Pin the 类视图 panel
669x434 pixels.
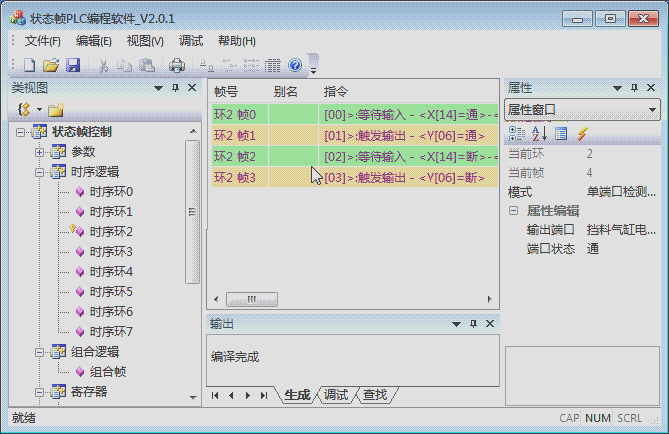coord(175,88)
